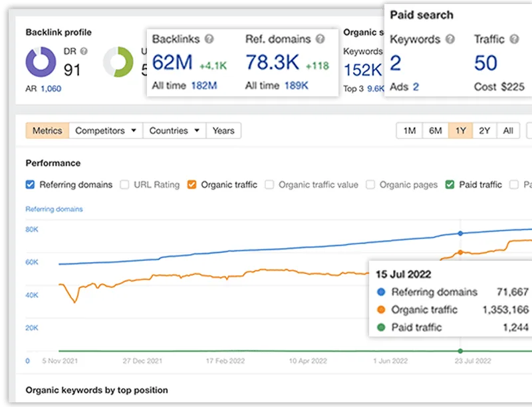Click the Backlinks help question mark icon

tap(209, 39)
